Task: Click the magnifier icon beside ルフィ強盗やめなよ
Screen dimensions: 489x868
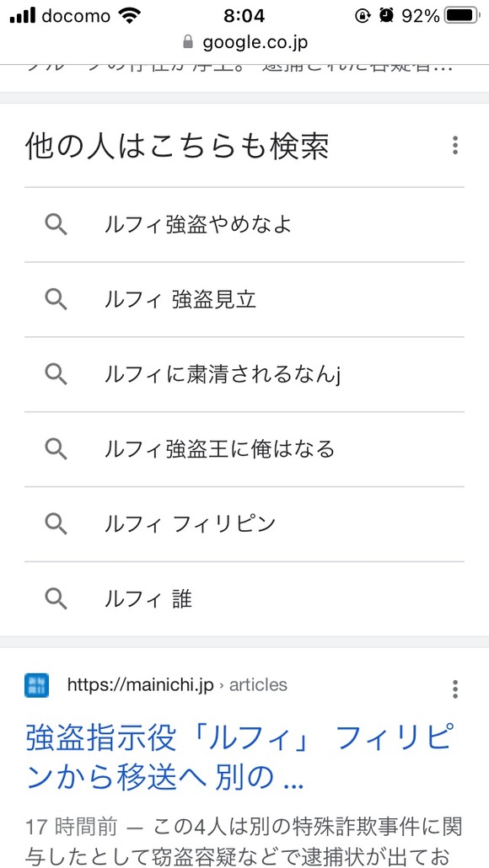Action: 56,224
